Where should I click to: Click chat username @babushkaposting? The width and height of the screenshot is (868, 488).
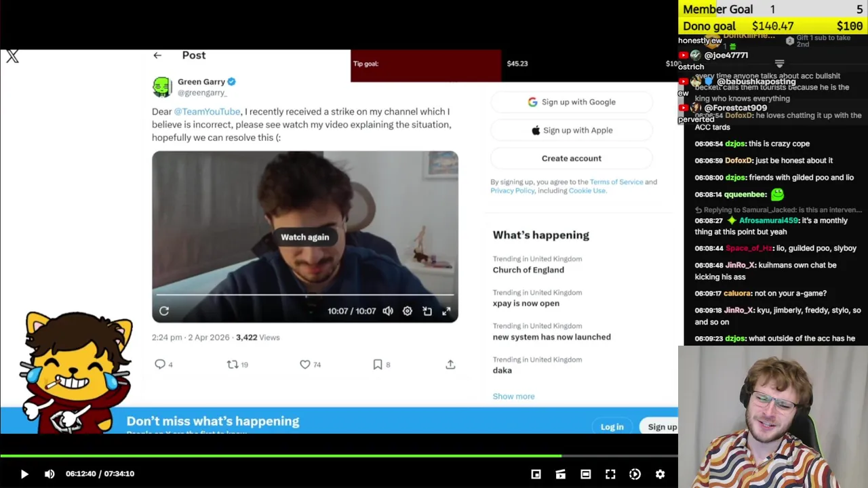tap(756, 81)
